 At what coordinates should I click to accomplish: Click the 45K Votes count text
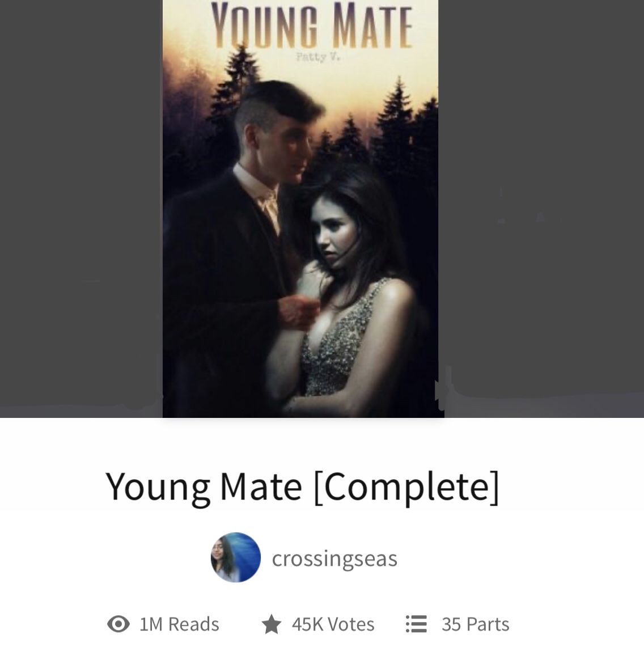click(333, 624)
